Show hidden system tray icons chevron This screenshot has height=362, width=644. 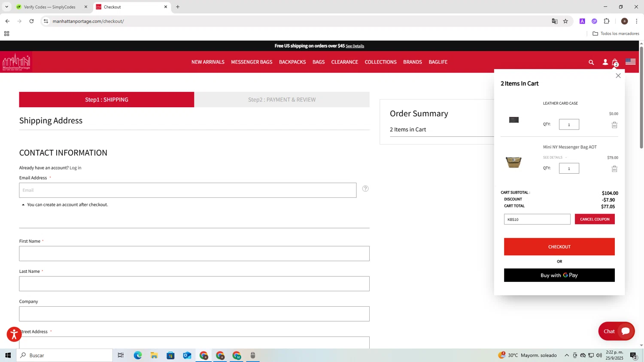[x=567, y=355]
